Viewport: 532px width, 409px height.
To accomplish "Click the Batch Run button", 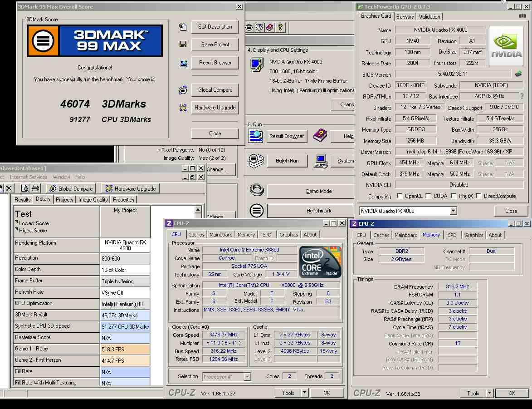I will pyautogui.click(x=287, y=161).
